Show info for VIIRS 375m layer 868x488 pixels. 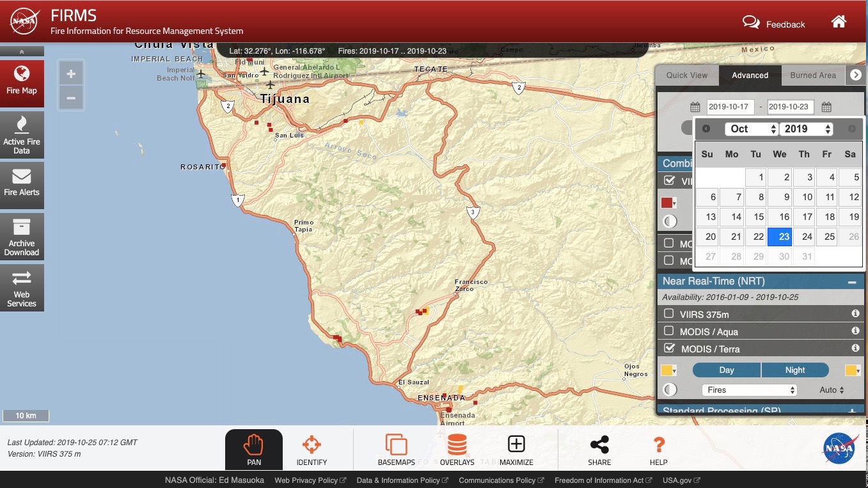[855, 313]
